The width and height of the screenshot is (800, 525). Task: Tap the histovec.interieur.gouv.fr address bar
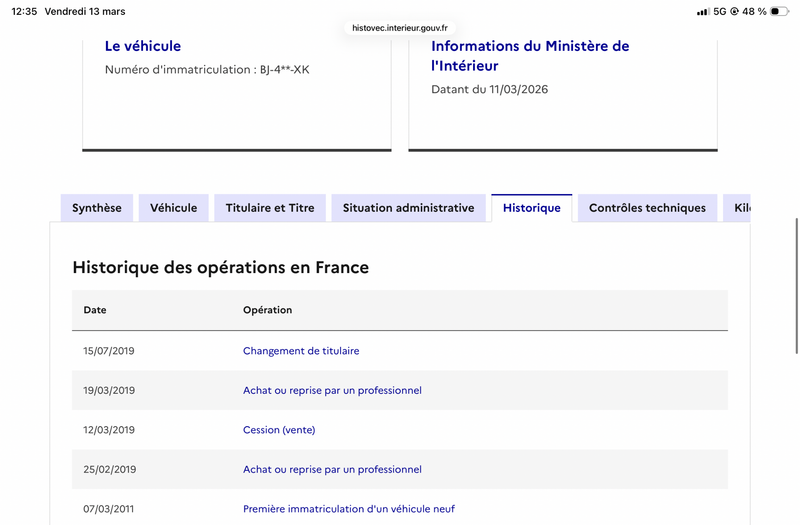tap(400, 28)
